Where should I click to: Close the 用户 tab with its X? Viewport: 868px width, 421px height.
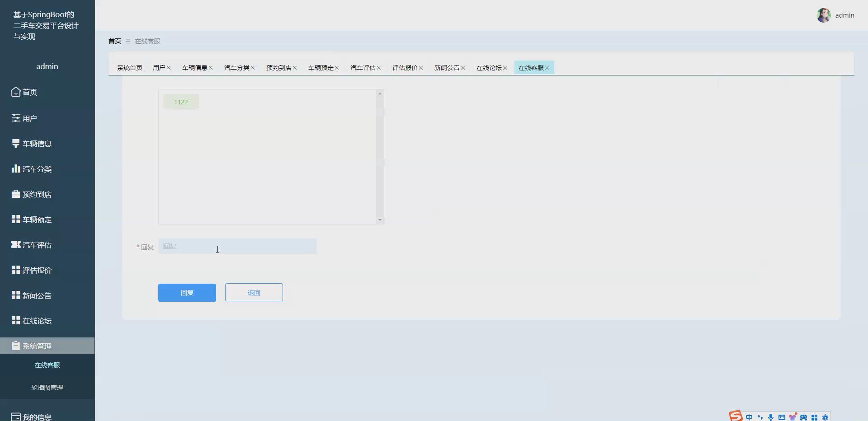[169, 68]
